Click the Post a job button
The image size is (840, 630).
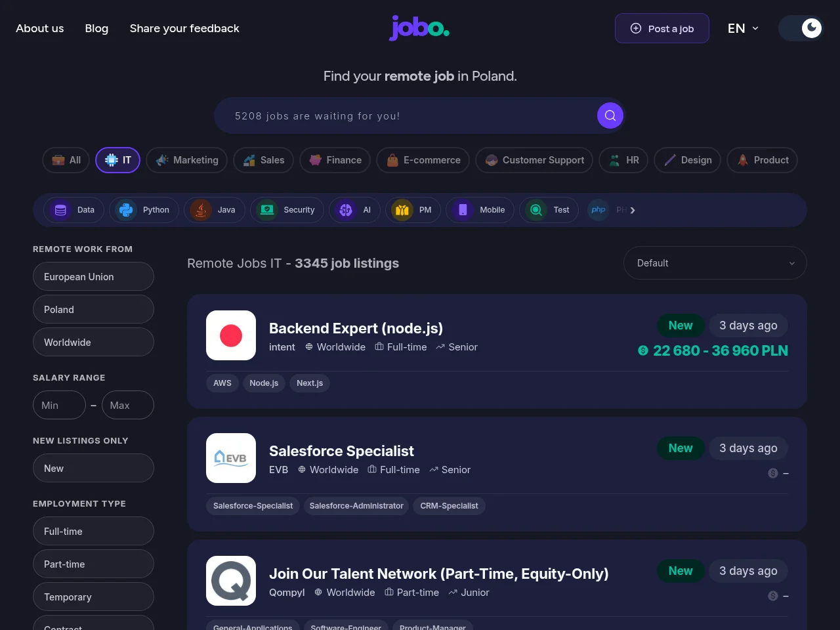pos(661,28)
